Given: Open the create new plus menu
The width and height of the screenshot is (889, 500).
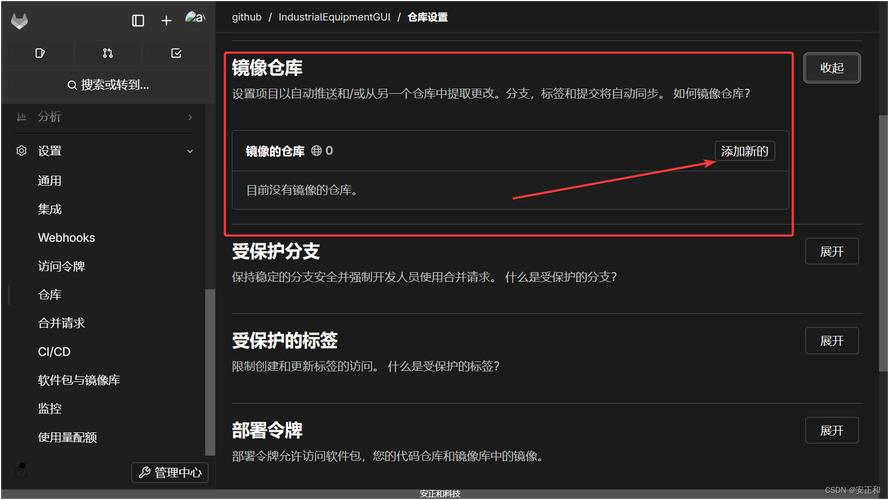Looking at the screenshot, I should pyautogui.click(x=166, y=21).
